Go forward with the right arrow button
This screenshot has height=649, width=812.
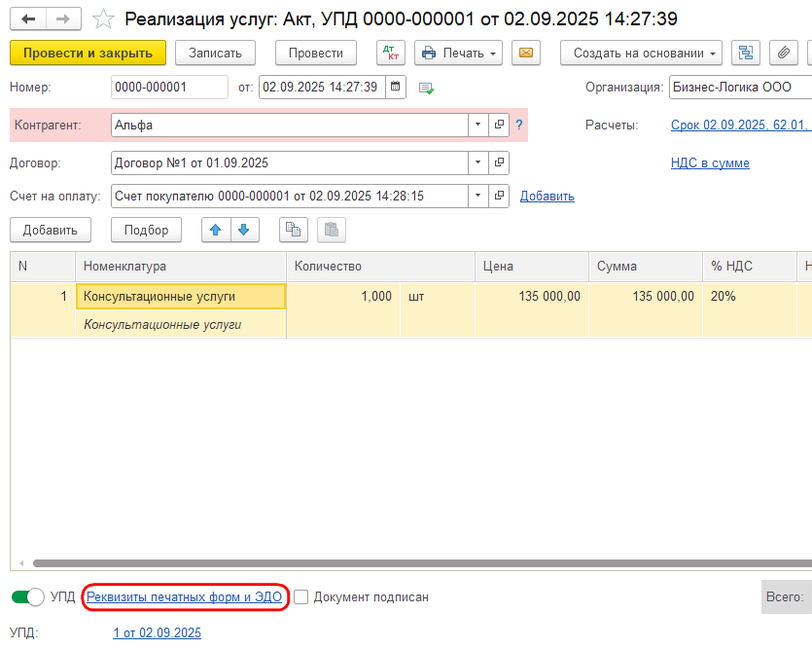[x=63, y=19]
